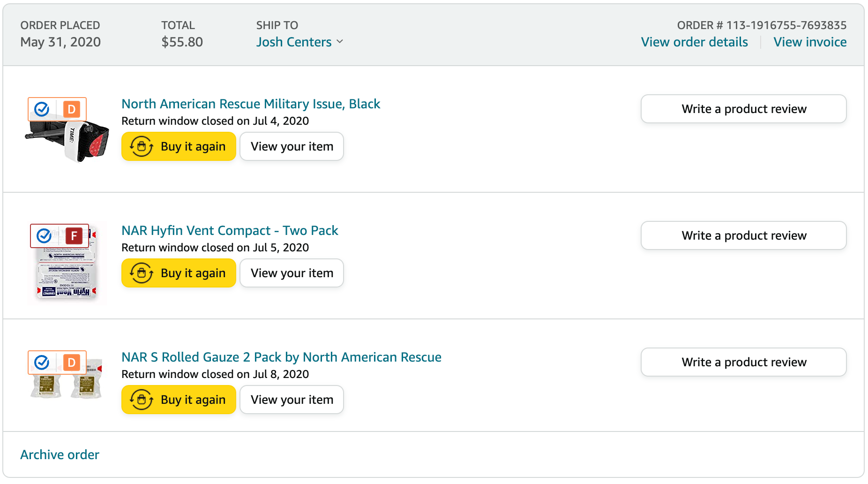The height and width of the screenshot is (484, 868).
Task: Open NAR Hyfin Vent Compact - Two Pack product
Action: [x=230, y=230]
